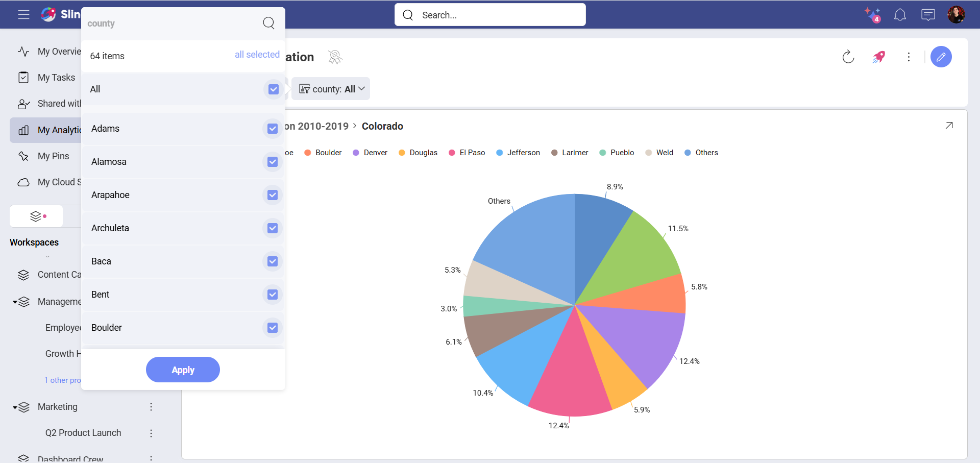The width and height of the screenshot is (980, 463).
Task: Maximize the visualization with the arrow icon
Action: pos(949,126)
